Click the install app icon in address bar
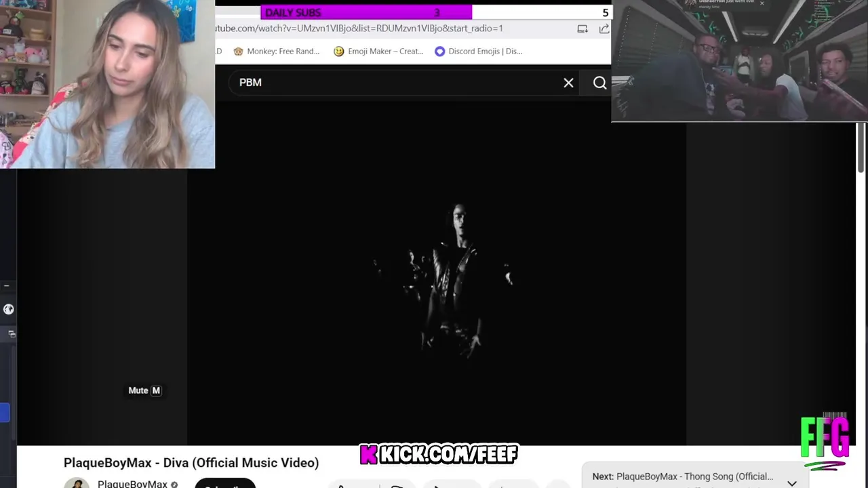 click(583, 28)
